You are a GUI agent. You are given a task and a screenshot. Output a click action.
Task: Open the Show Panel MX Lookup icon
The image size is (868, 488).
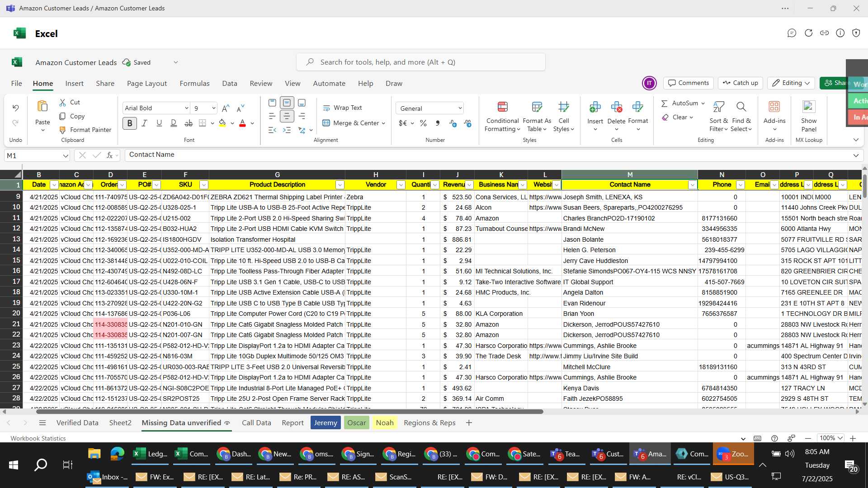point(809,107)
